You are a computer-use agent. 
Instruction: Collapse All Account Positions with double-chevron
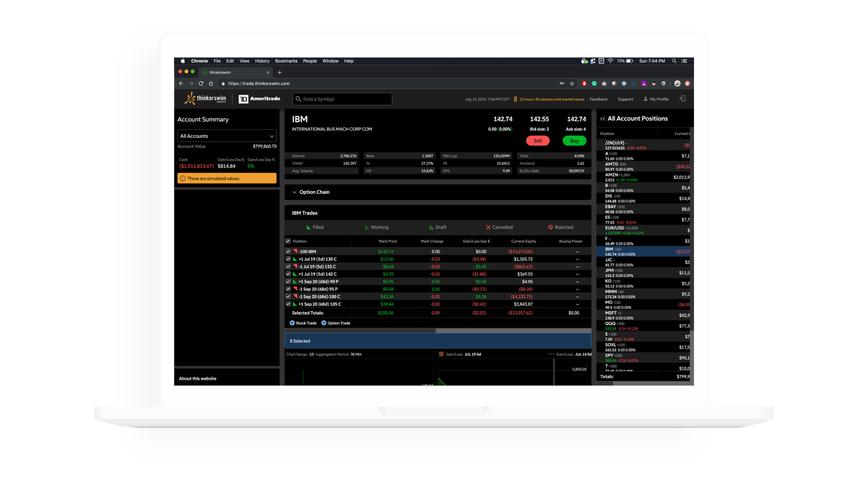point(603,119)
